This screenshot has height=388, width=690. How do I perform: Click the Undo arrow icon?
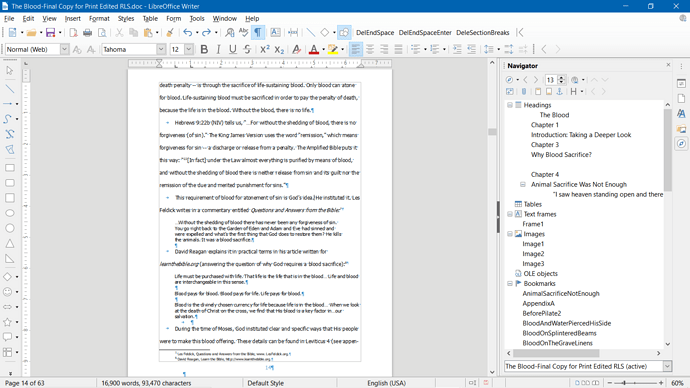pyautogui.click(x=187, y=33)
